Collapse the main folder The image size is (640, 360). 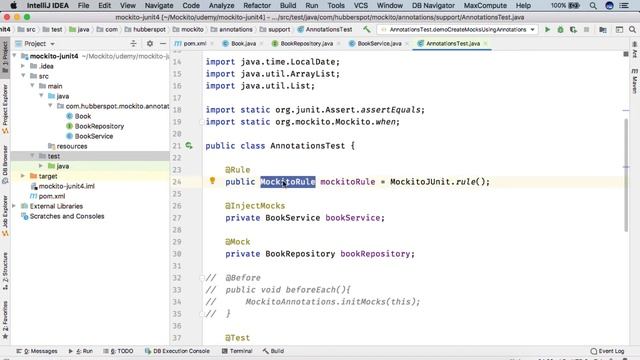click(x=32, y=86)
